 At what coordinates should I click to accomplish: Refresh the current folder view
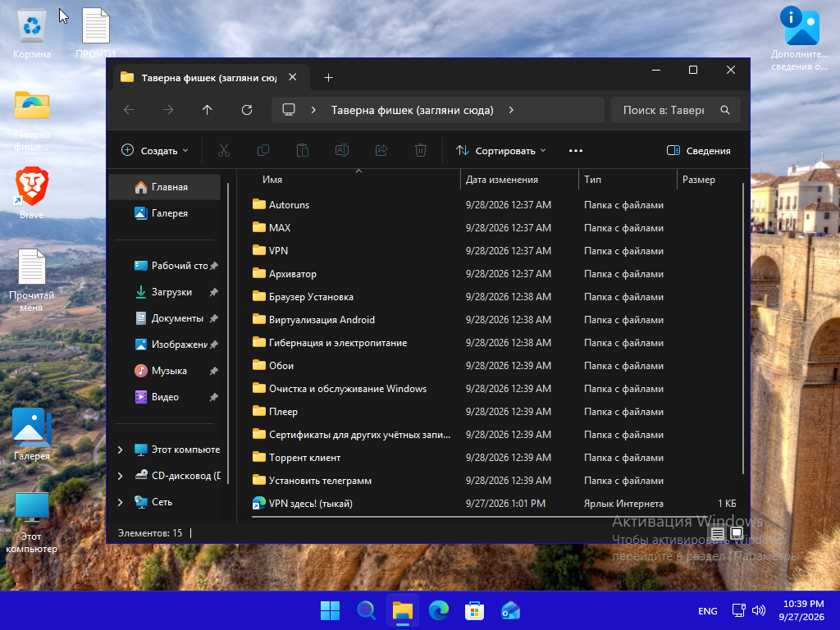click(246, 110)
